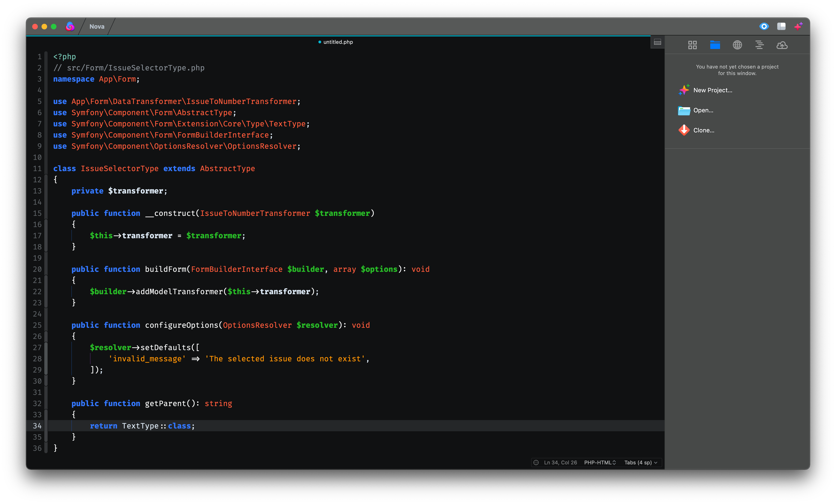Click the crosshair symbol icon in status bar

coord(536,463)
